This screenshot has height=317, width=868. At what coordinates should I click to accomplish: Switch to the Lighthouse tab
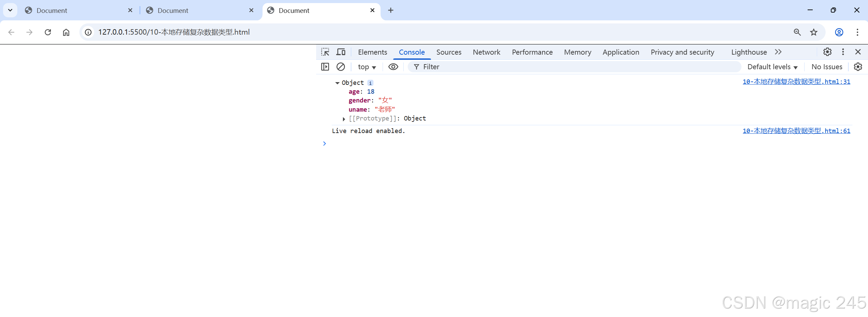[749, 52]
